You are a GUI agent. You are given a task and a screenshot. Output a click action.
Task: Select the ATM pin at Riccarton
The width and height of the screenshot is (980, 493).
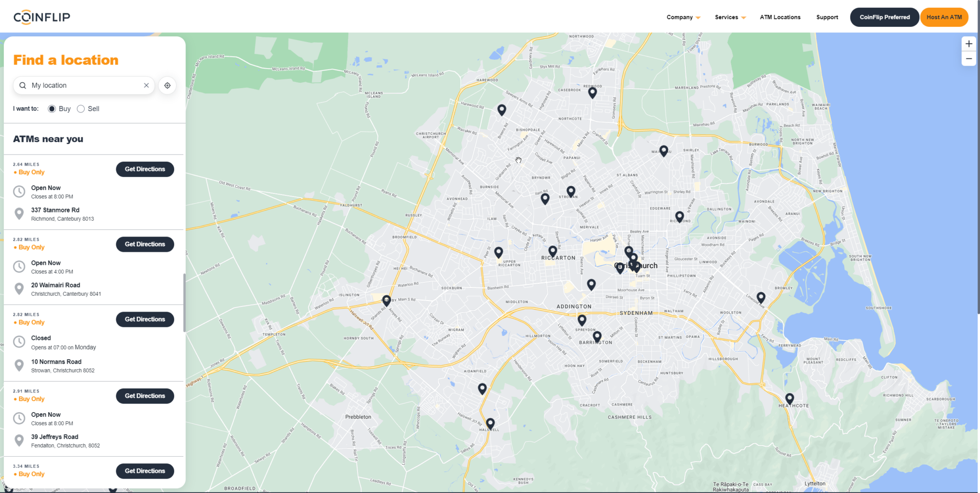[x=553, y=251]
